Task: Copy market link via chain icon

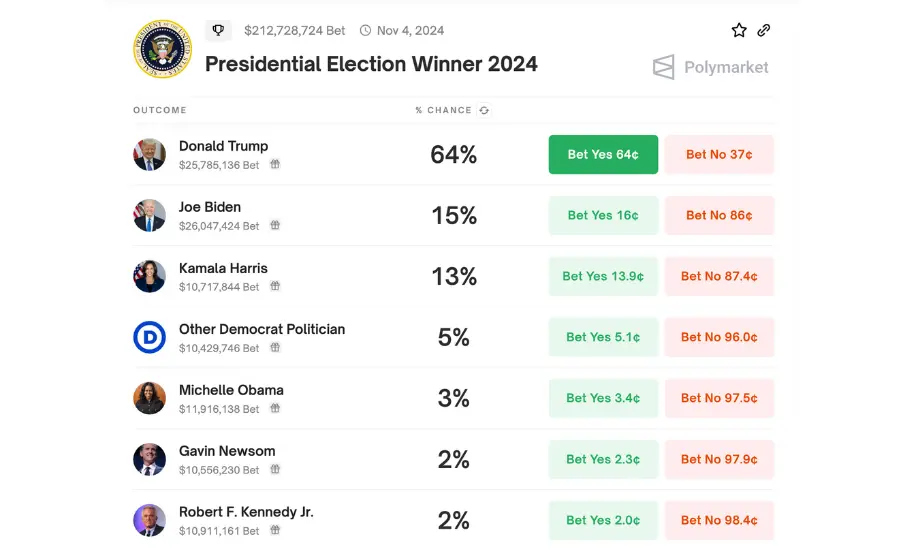Action: click(763, 30)
